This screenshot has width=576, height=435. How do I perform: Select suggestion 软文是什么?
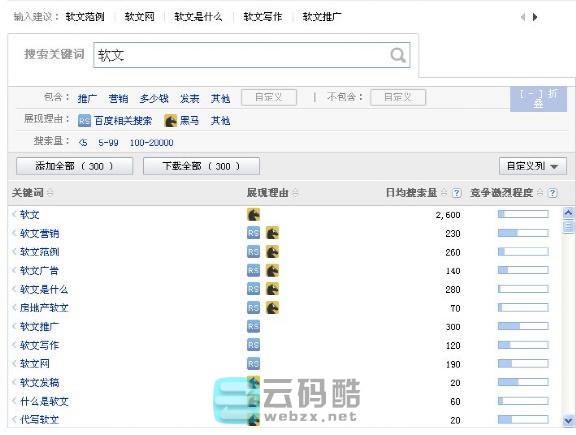(198, 17)
